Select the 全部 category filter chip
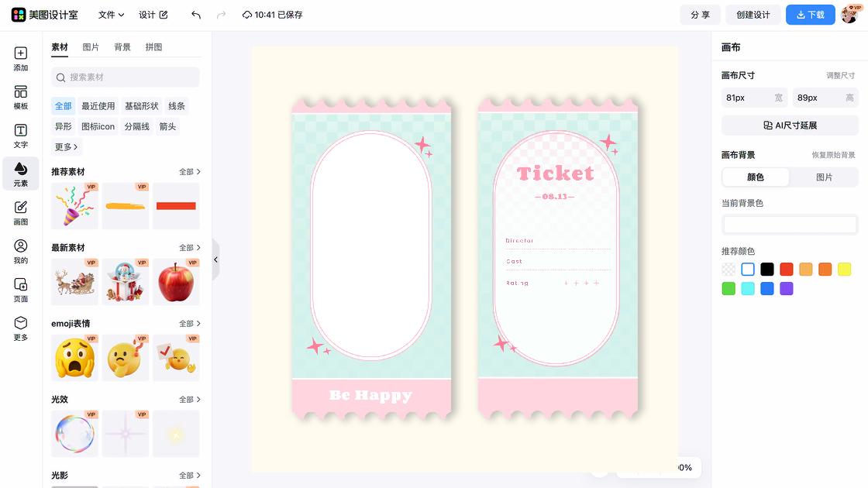This screenshot has width=868, height=488. tap(64, 106)
